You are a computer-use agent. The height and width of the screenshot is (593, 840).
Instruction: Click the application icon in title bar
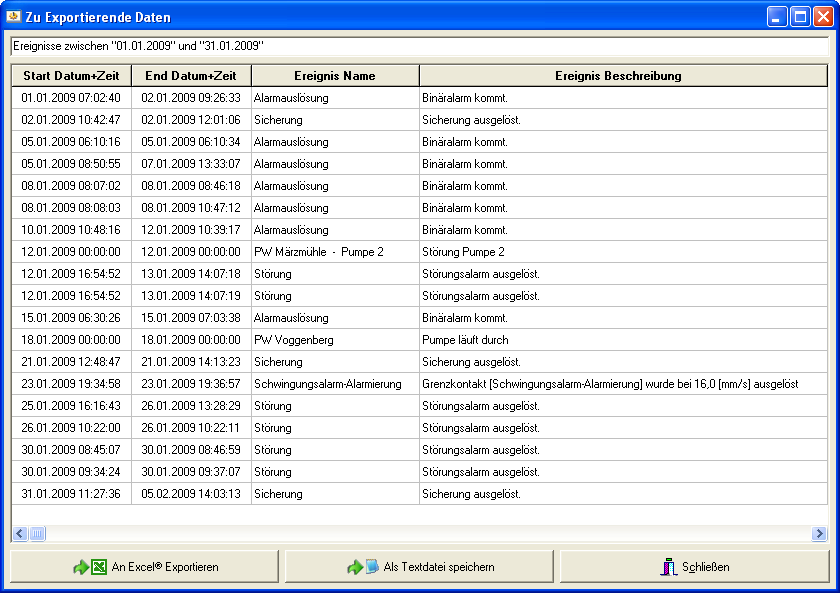click(14, 17)
